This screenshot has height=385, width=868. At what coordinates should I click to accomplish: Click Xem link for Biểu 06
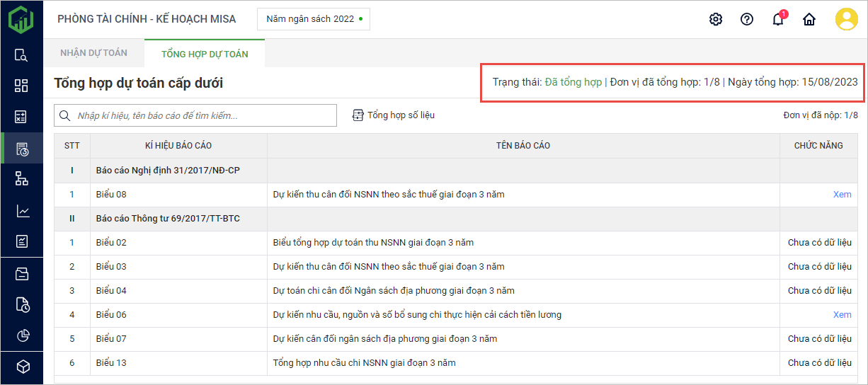click(x=842, y=315)
